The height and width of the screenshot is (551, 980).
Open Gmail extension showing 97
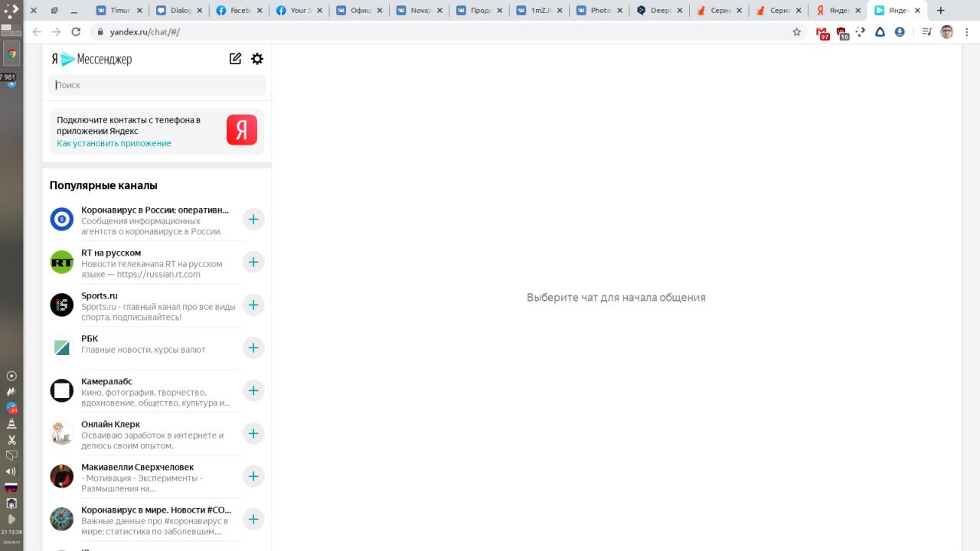(x=822, y=33)
